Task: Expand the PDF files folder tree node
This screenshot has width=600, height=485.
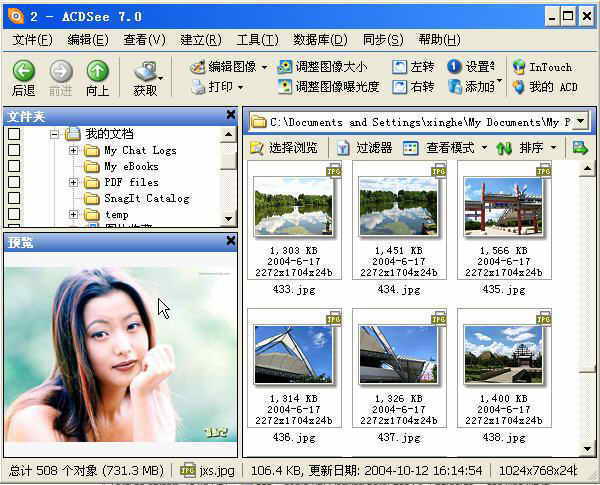Action: (74, 183)
